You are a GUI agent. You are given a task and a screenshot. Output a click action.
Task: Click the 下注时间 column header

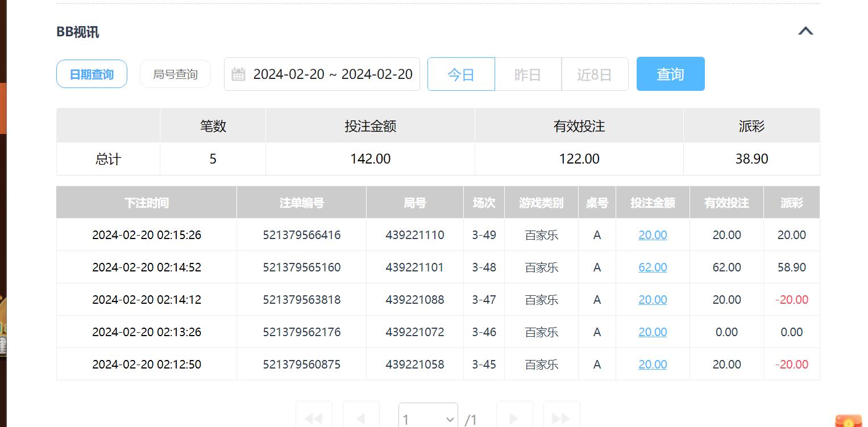(x=147, y=202)
